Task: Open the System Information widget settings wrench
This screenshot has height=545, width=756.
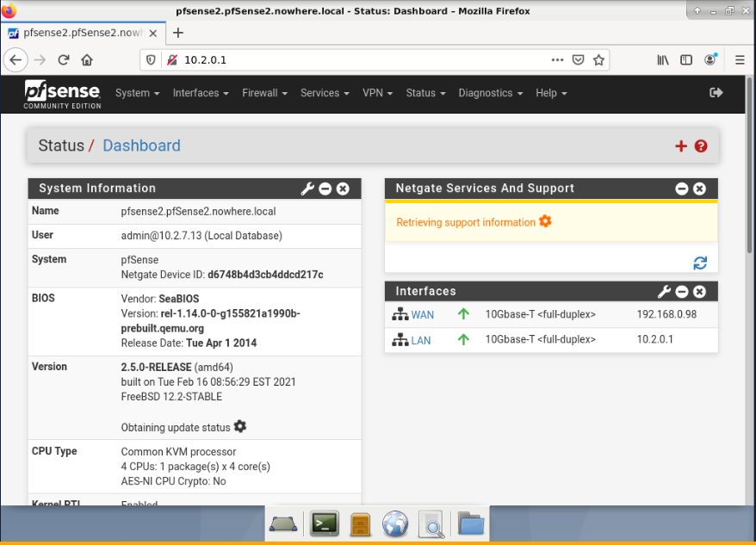Action: (307, 189)
